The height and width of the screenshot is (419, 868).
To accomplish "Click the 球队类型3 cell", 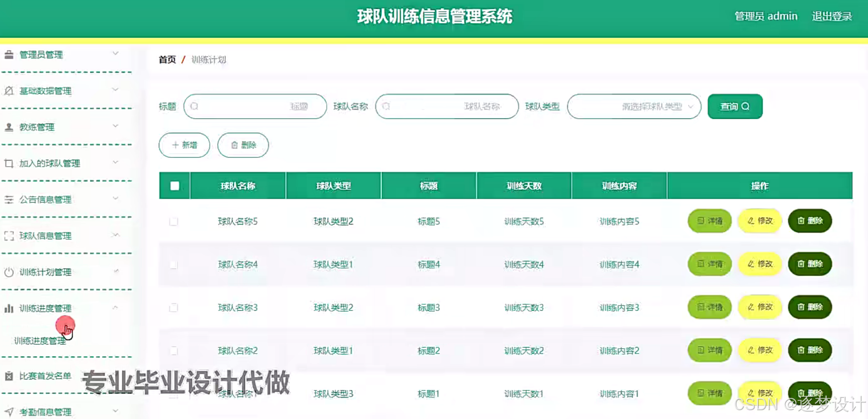I will [333, 394].
